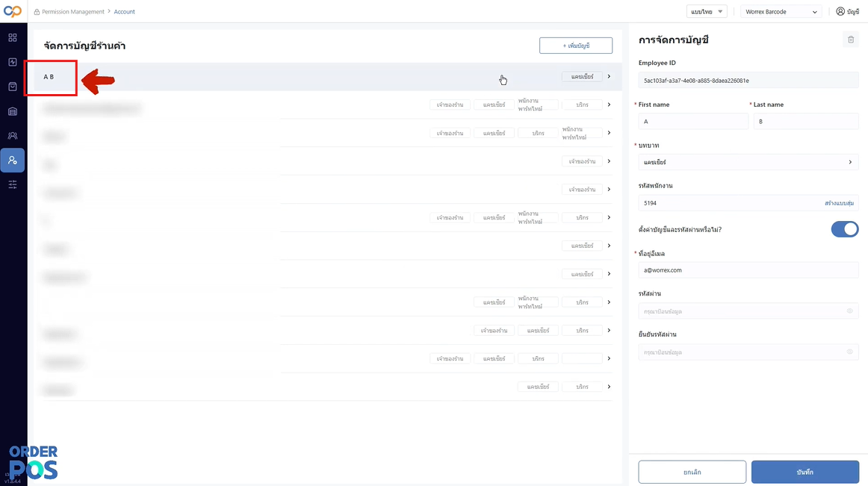Click the lock icon in breadcrumb
This screenshot has width=868, height=486.
coord(37,12)
